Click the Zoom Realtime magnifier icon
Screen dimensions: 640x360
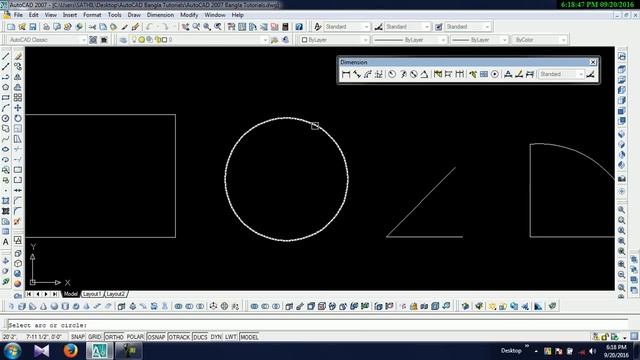tap(196, 27)
